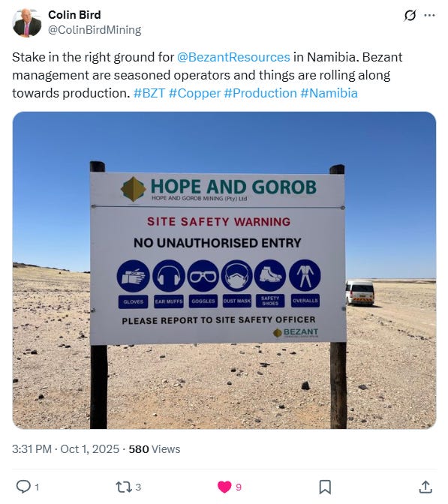Viewport: 448px width, 504px height.
Task: Open the 3:31 PM Oct 1, 2025 timestamp
Action: point(65,449)
